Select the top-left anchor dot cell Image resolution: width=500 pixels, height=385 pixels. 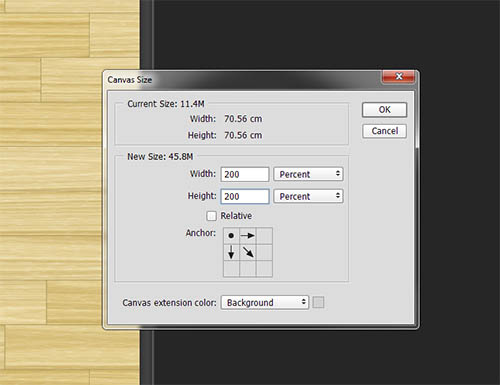click(x=231, y=236)
